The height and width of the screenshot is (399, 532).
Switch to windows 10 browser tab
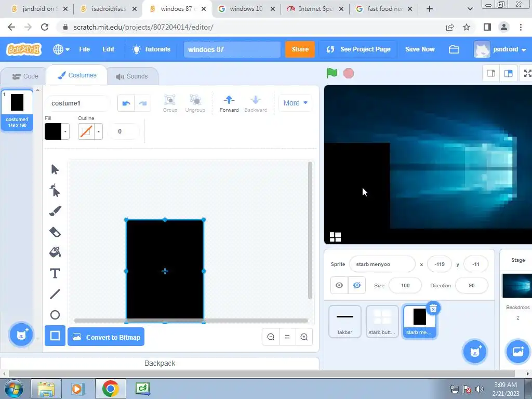pyautogui.click(x=246, y=9)
